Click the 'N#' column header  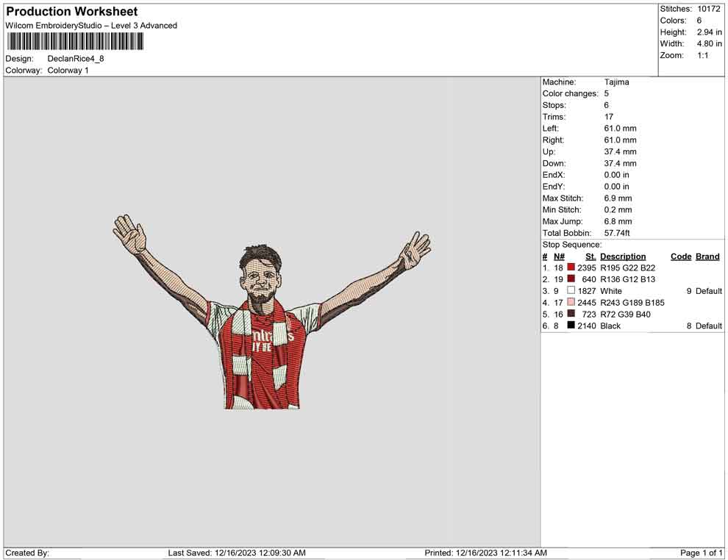tap(559, 256)
